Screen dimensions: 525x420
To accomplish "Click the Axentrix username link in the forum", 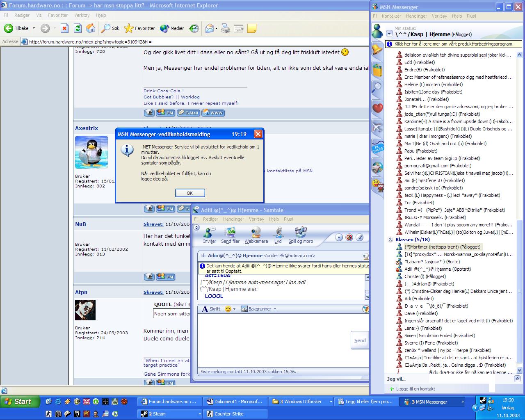I will click(87, 128).
